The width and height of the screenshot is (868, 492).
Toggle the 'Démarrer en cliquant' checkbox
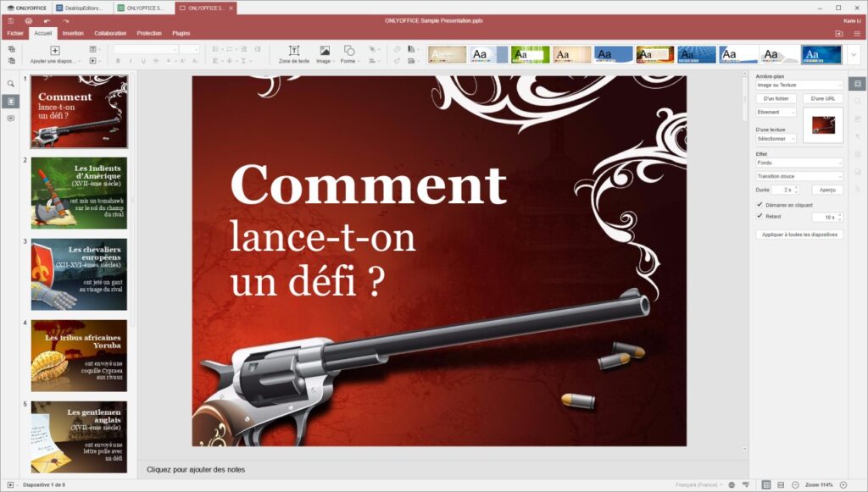pyautogui.click(x=759, y=205)
